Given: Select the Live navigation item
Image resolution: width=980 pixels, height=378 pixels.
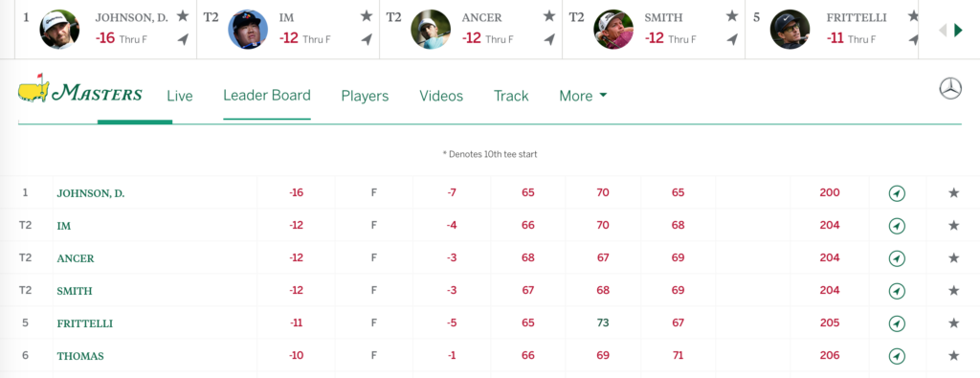Looking at the screenshot, I should pos(180,97).
